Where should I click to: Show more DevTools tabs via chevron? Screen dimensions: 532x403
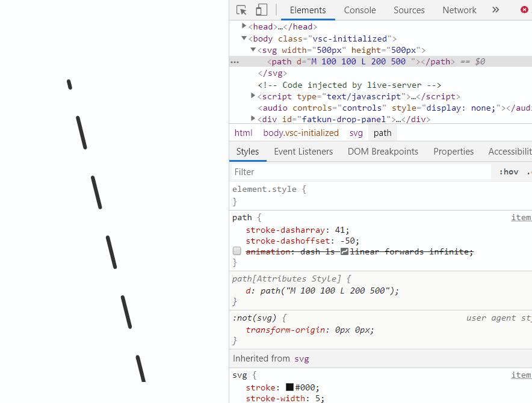pyautogui.click(x=496, y=10)
